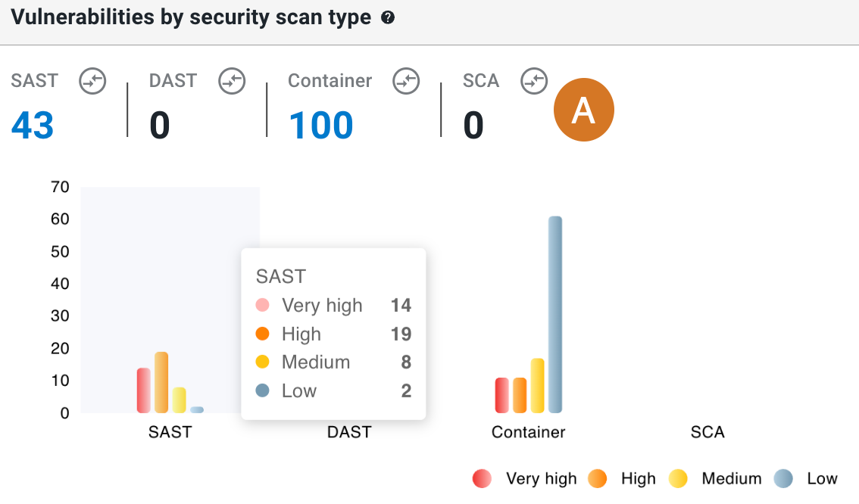Click the Medium color swatch in the bottom legend

click(x=679, y=478)
